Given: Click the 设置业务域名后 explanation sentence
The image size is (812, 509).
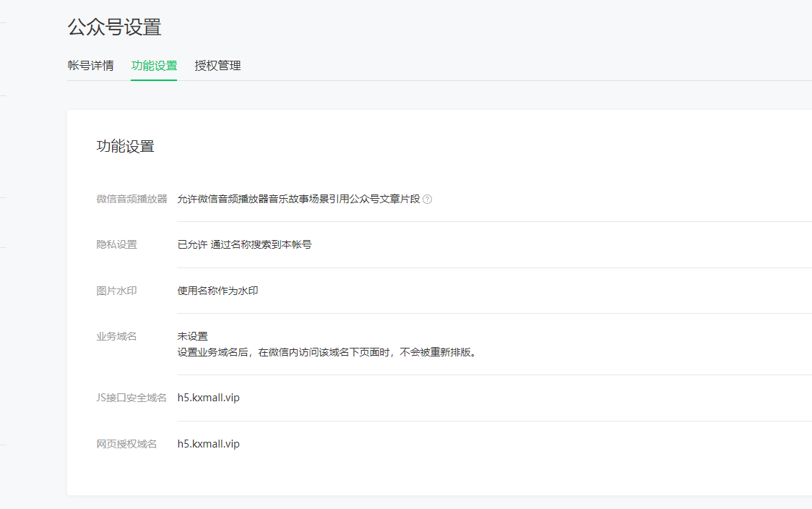Looking at the screenshot, I should [327, 353].
